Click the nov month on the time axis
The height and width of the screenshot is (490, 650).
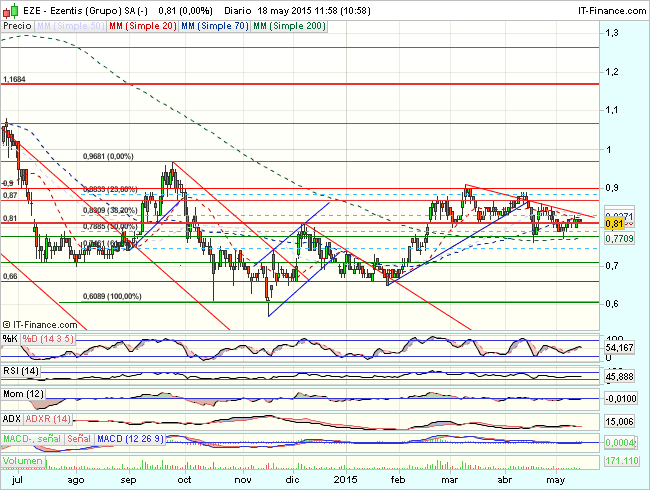coord(243,480)
